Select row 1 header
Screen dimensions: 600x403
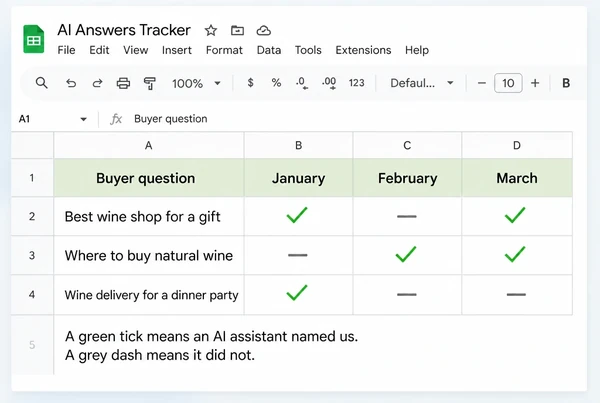click(32, 178)
